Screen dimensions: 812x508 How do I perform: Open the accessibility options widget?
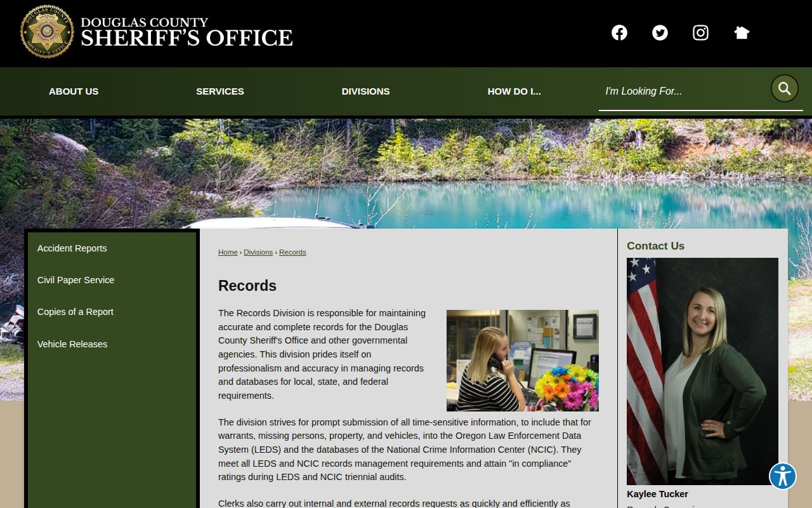point(783,476)
